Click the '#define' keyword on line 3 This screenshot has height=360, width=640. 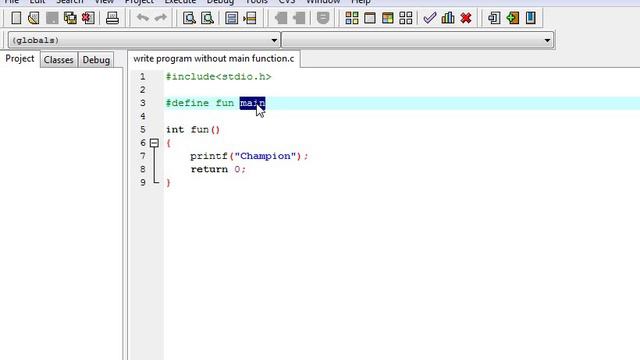(187, 103)
